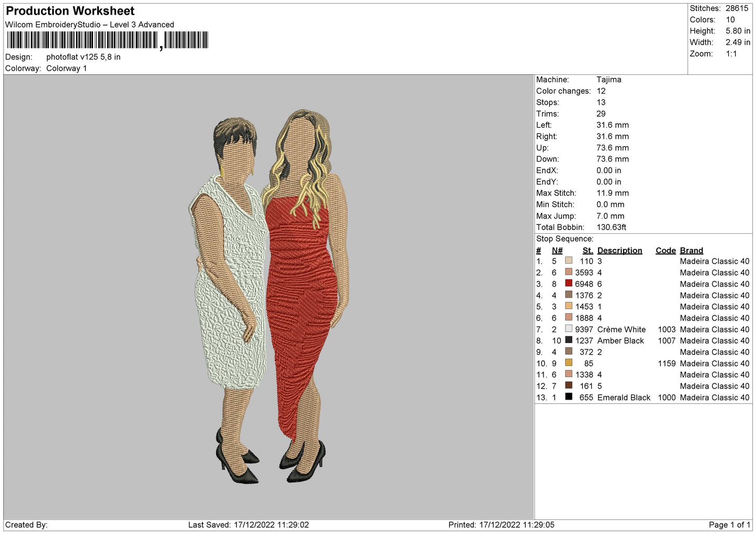Click the 'Amber Black' description

click(x=620, y=340)
